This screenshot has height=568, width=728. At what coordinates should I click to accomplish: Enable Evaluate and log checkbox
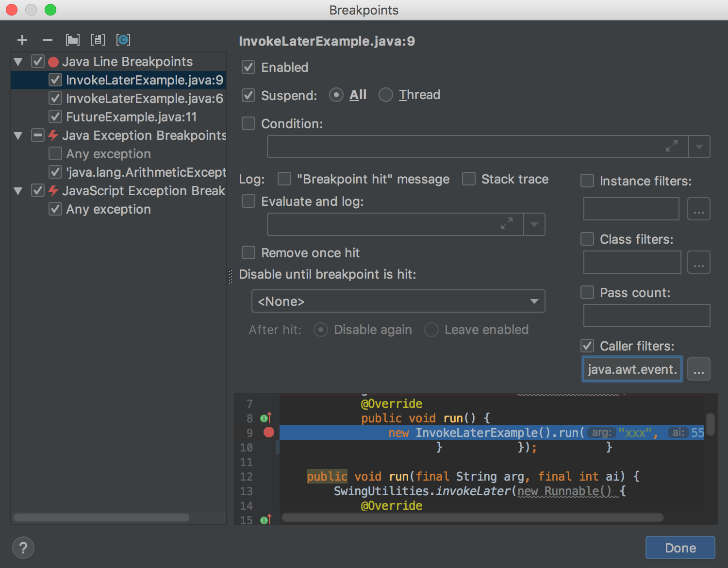248,201
